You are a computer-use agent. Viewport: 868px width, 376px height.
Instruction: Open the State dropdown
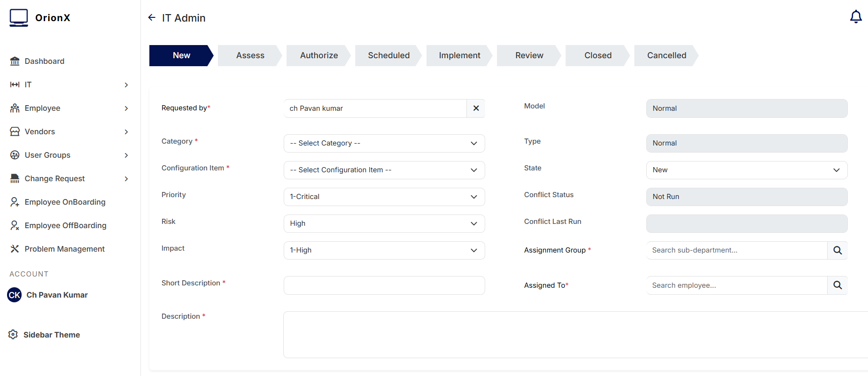(x=746, y=170)
